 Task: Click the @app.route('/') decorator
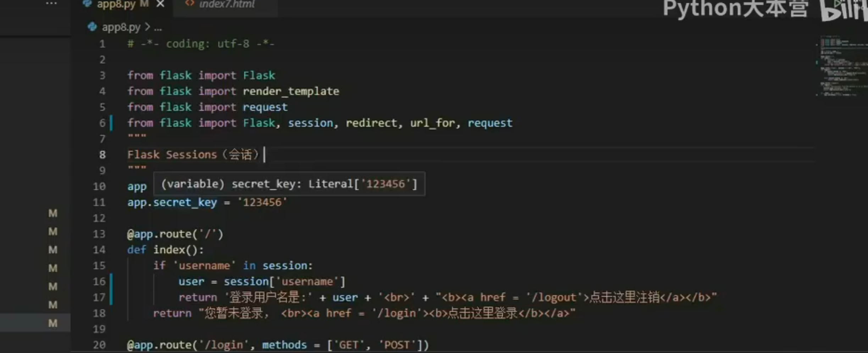click(x=175, y=234)
